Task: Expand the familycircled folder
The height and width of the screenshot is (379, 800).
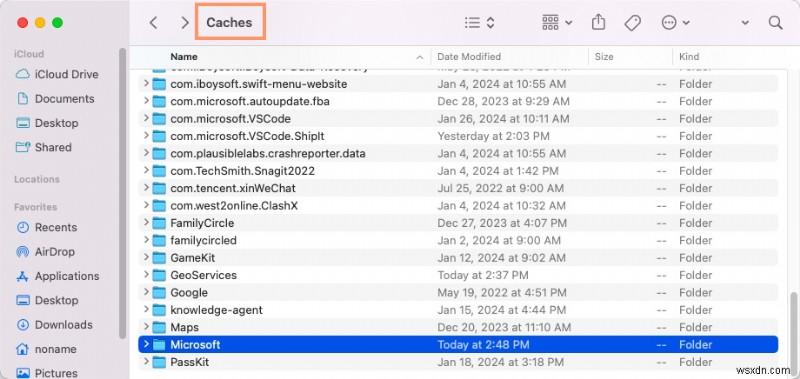Action: (146, 240)
